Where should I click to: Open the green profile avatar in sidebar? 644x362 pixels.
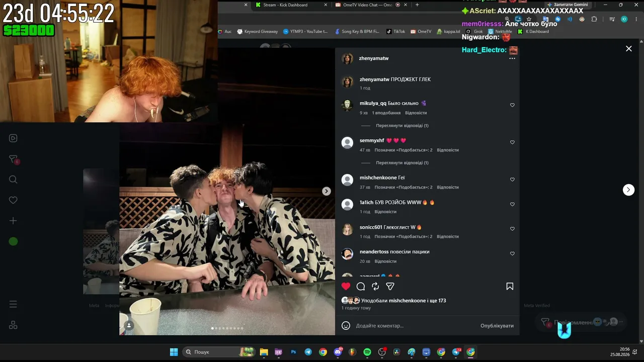(x=13, y=242)
